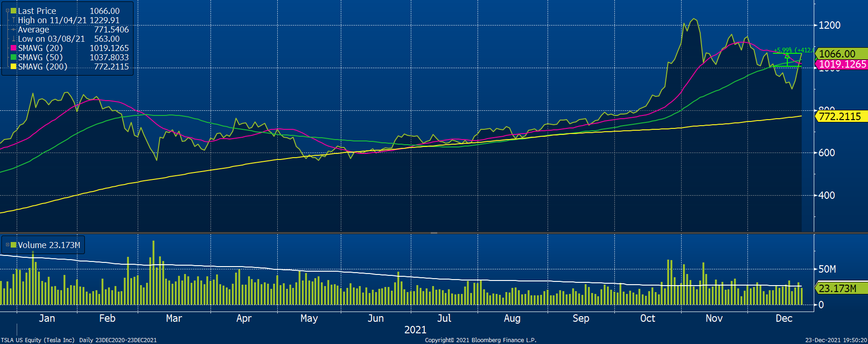Select the SMAVG (20) legend label

coord(40,48)
